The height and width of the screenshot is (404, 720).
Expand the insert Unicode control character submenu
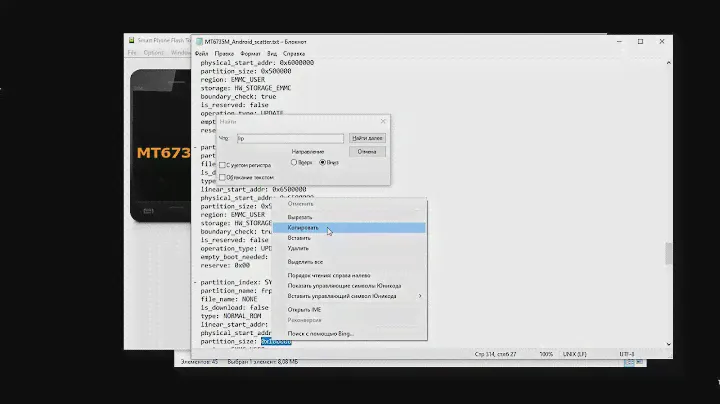(419, 295)
